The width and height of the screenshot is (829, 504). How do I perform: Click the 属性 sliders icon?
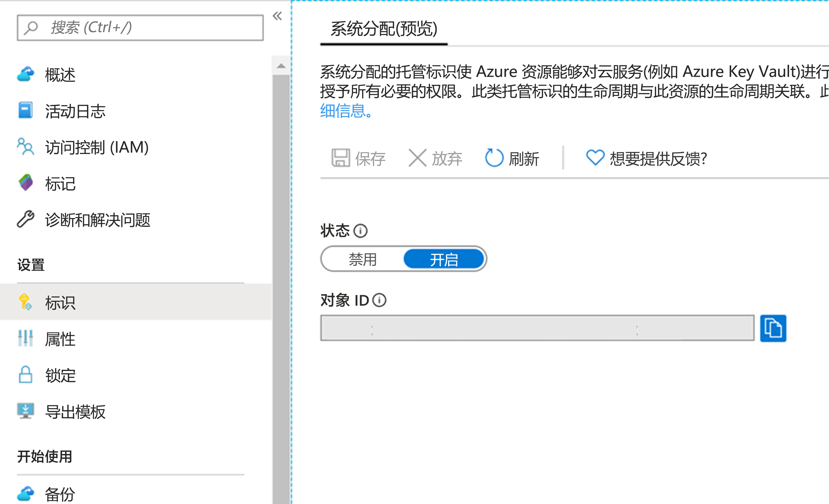pyautogui.click(x=26, y=338)
